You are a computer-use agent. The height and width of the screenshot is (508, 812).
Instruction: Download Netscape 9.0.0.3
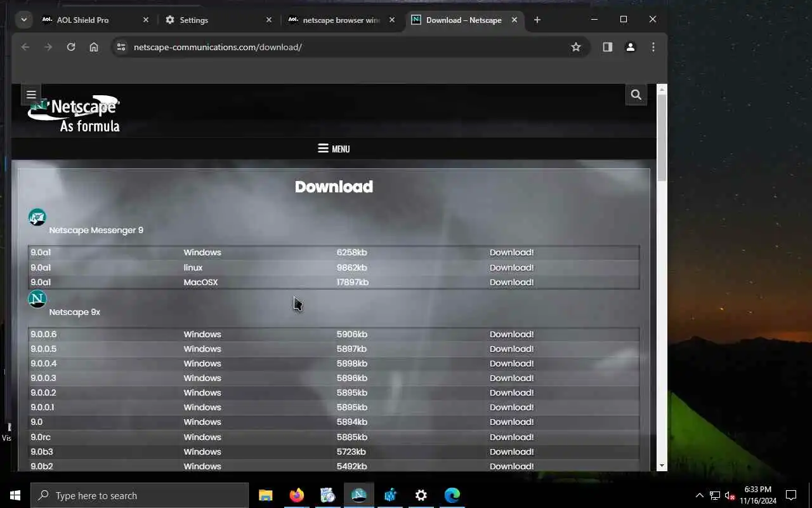click(511, 378)
